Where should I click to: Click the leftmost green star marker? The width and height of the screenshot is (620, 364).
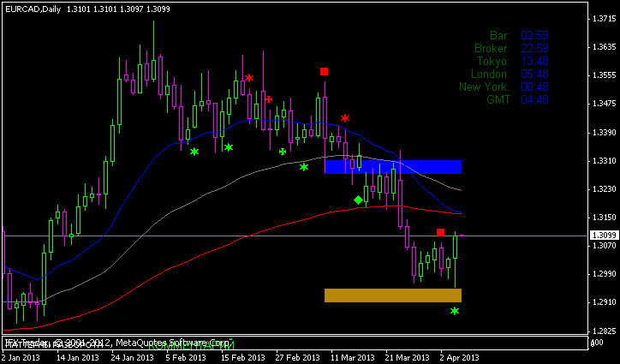click(x=194, y=152)
